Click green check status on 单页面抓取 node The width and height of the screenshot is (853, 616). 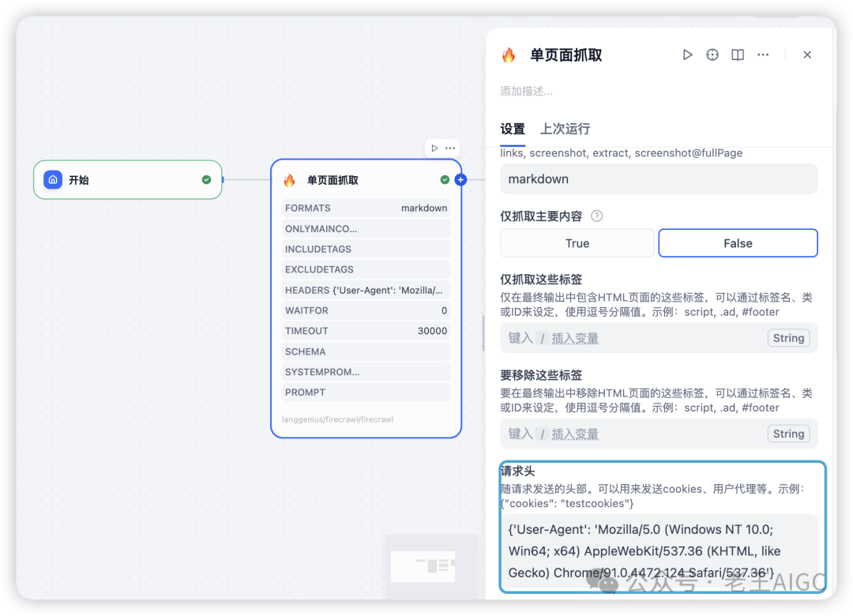(445, 179)
